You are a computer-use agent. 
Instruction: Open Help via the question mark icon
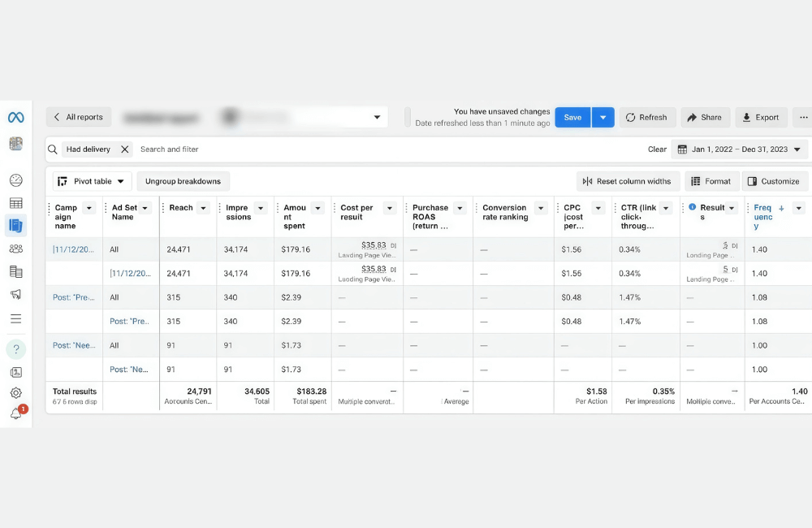(x=16, y=348)
